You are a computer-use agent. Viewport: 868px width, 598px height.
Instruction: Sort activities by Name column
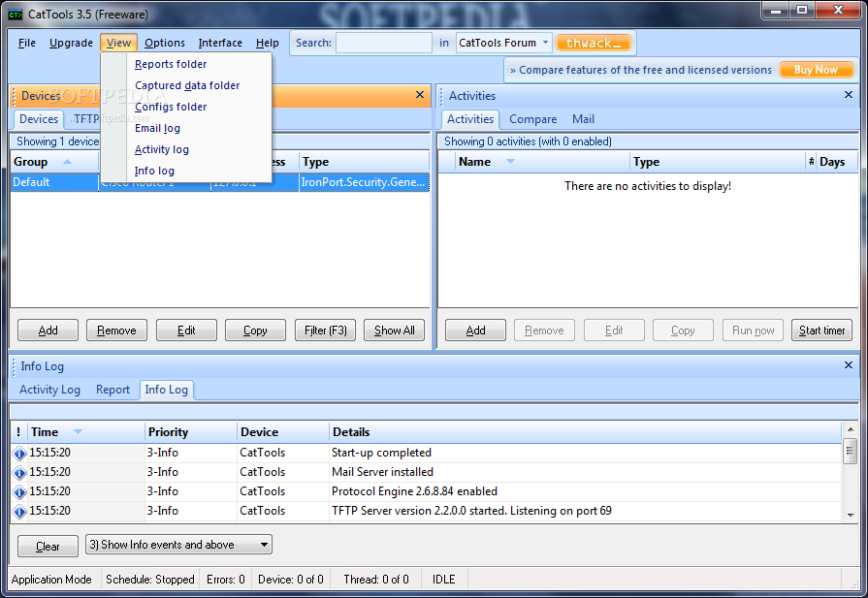click(510, 162)
